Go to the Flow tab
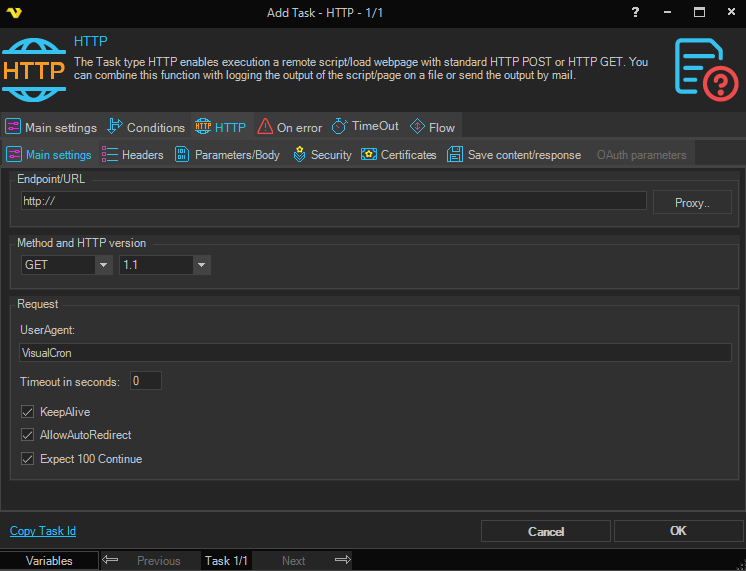This screenshot has width=746, height=571. click(432, 127)
